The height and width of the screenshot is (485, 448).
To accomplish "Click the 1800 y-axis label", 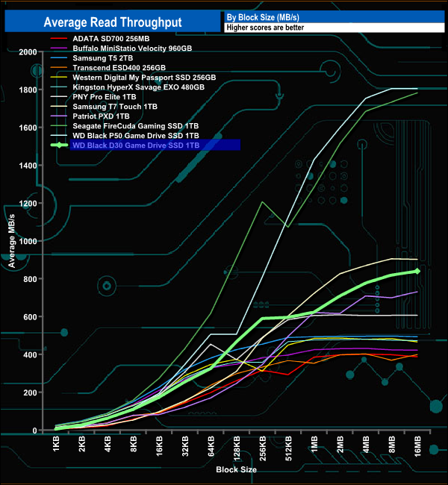I will 28,90.
